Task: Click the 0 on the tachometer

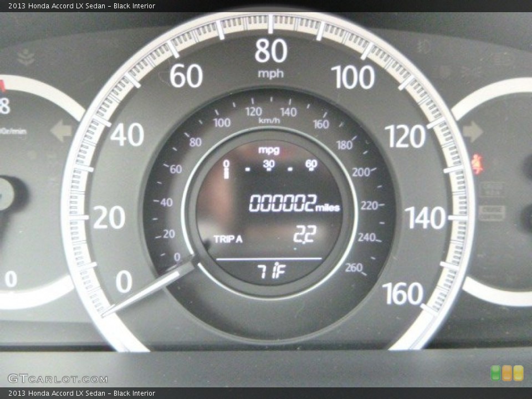Action: click(x=11, y=279)
